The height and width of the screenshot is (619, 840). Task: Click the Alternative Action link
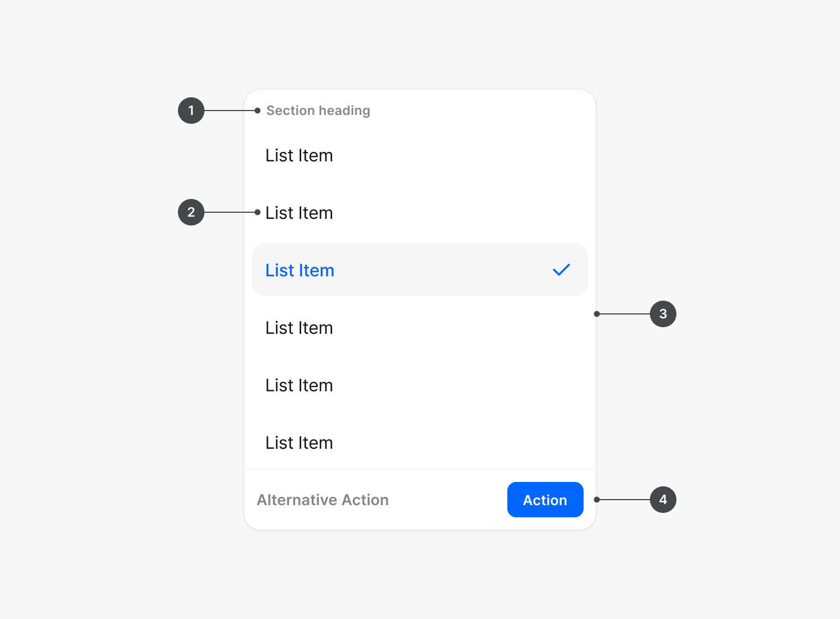click(323, 500)
